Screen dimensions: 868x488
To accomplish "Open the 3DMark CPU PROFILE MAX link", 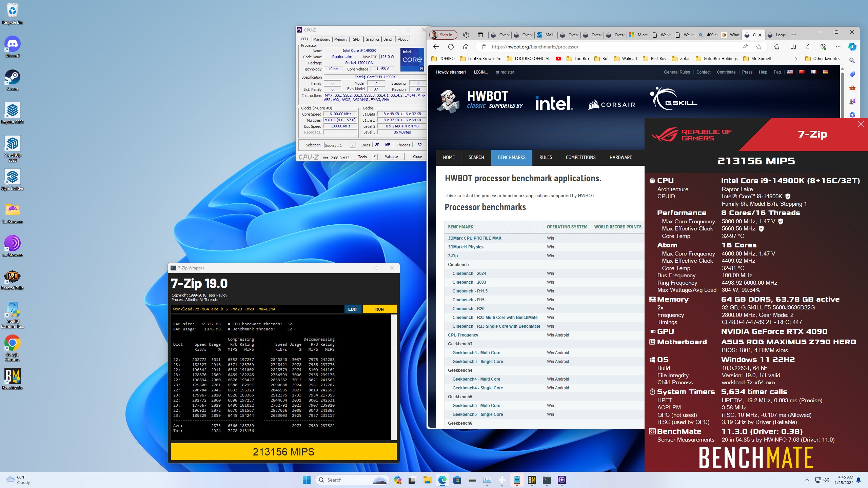I will click(474, 238).
